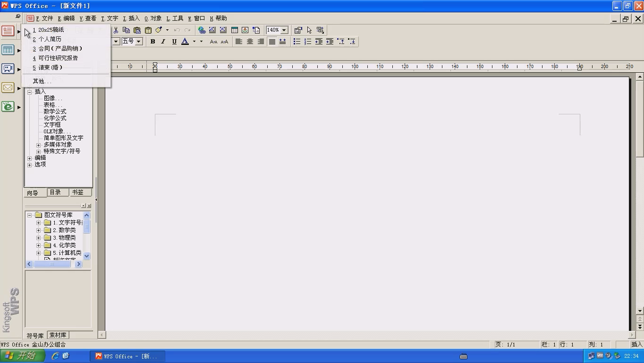This screenshot has width=644, height=363.
Task: Open the 五号 font size dropdown
Action: click(139, 42)
